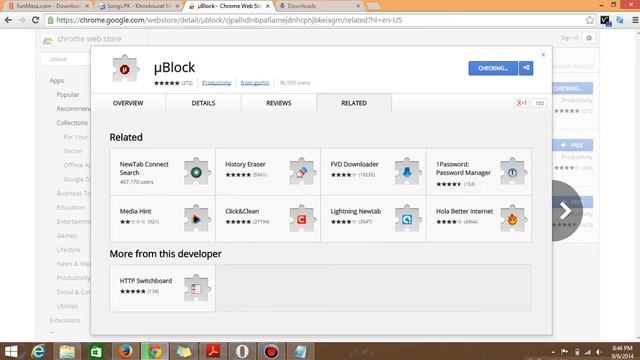Show next item with the right arrow
The width and height of the screenshot is (640, 360).
[x=566, y=211]
